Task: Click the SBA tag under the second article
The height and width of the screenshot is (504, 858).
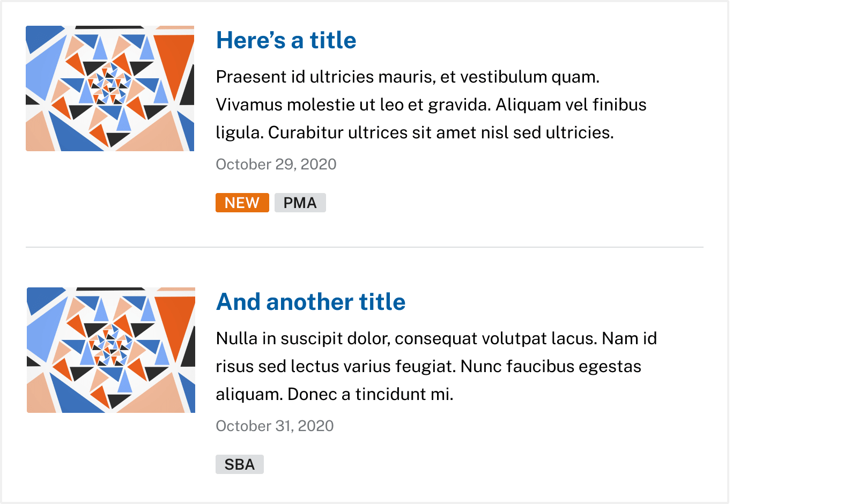Action: tap(240, 464)
